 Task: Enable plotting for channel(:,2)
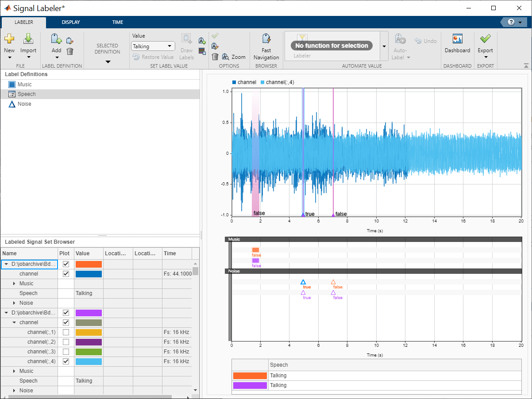66,341
